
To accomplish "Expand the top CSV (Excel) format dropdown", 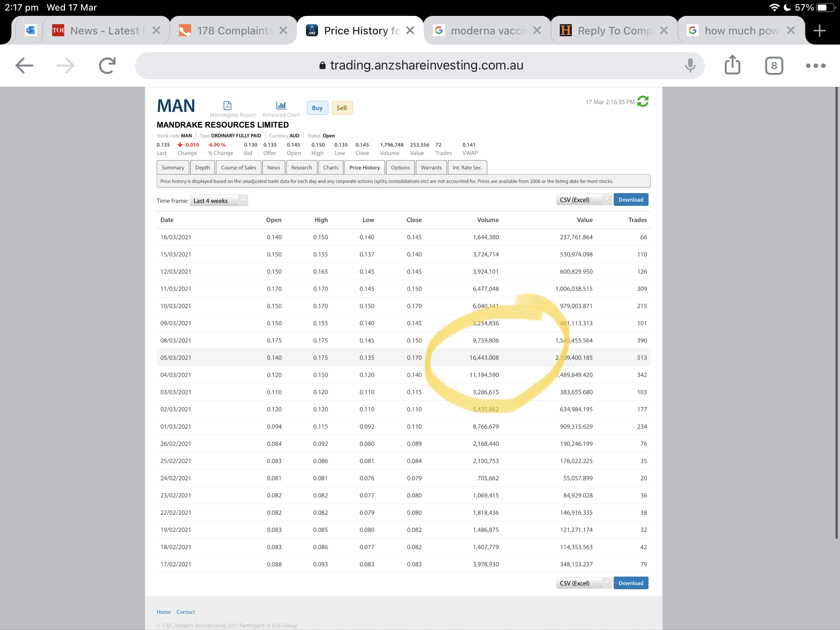I will [x=584, y=200].
